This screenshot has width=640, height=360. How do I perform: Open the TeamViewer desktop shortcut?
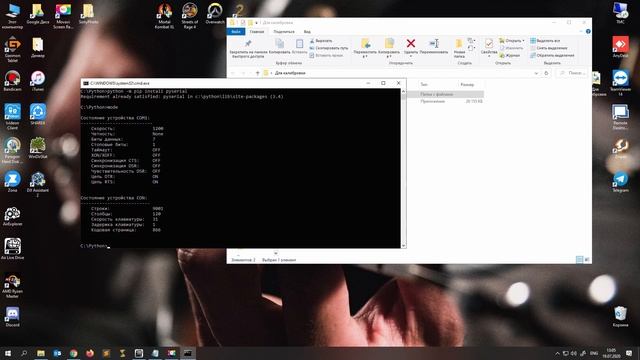pyautogui.click(x=620, y=83)
